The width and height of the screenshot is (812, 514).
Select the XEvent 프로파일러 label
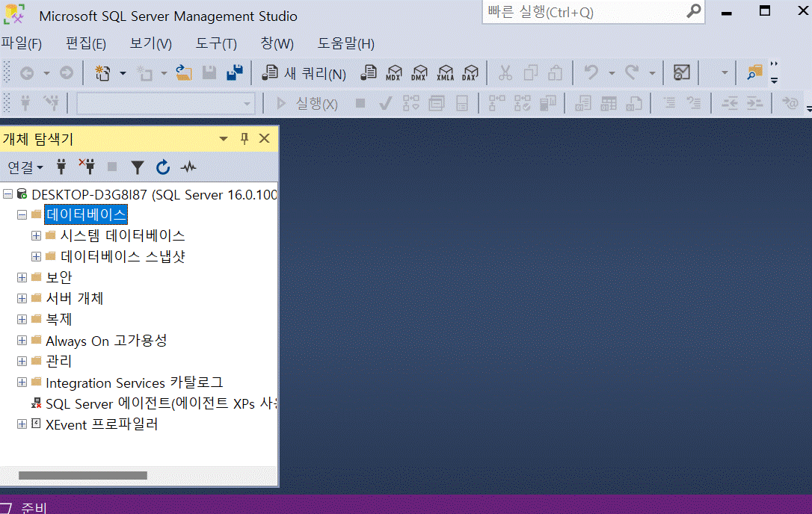point(102,424)
